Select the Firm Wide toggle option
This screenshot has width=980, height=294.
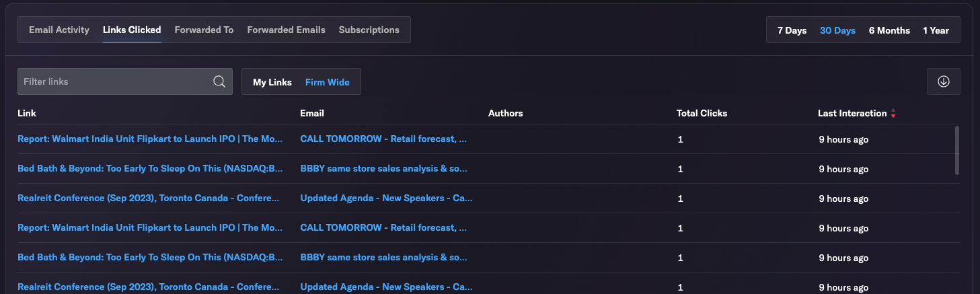coord(328,82)
